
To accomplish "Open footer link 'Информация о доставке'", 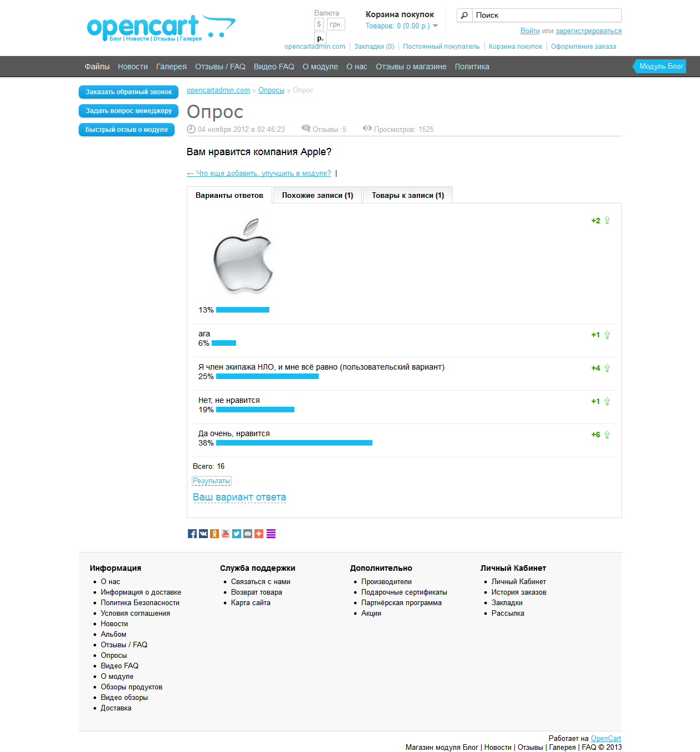I will click(x=141, y=592).
